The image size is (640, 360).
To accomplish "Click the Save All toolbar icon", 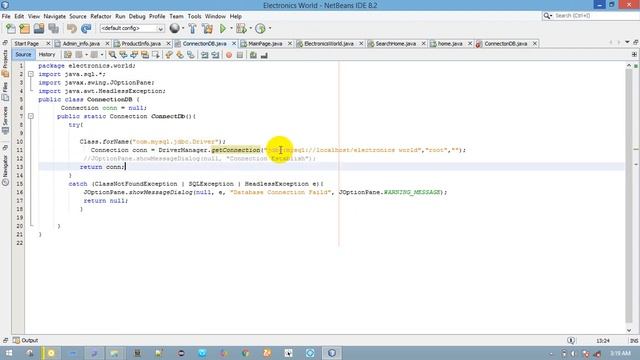I will [53, 29].
